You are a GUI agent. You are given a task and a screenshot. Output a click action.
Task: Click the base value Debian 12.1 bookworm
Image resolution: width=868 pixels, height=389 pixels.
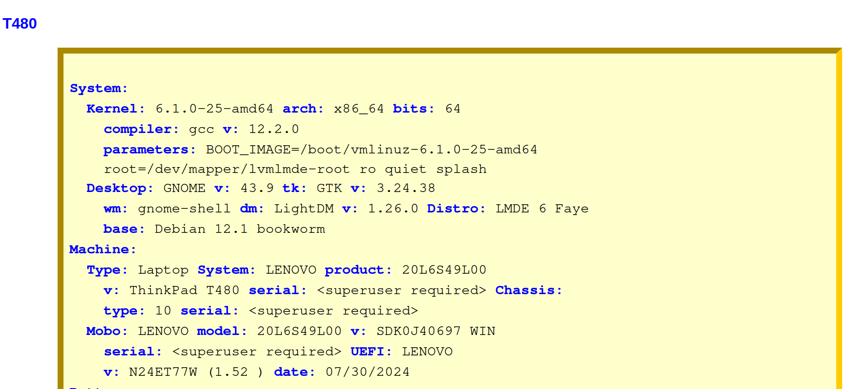coord(240,229)
